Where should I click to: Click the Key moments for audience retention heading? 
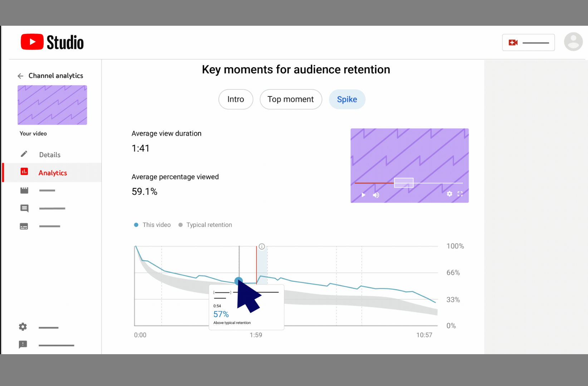click(296, 69)
